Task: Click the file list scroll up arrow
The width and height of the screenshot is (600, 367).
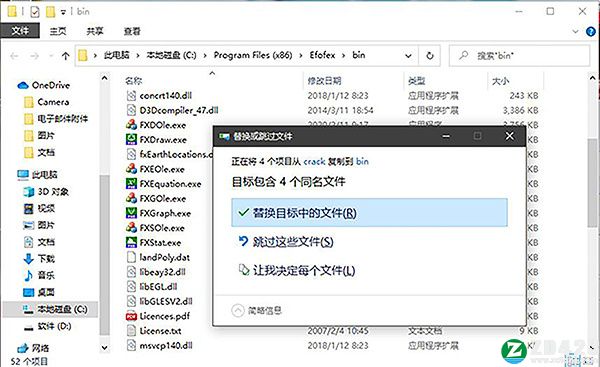Action: point(593,78)
